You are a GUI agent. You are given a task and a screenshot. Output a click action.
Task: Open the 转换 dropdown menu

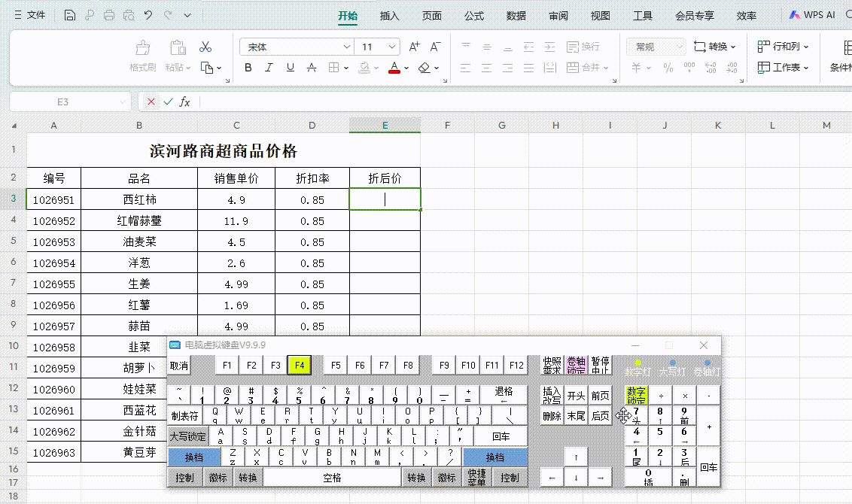[714, 47]
